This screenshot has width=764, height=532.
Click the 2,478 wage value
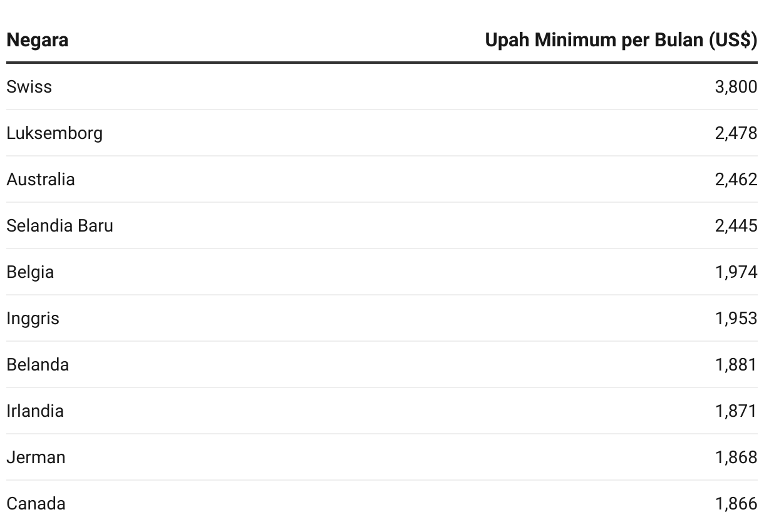tap(736, 133)
